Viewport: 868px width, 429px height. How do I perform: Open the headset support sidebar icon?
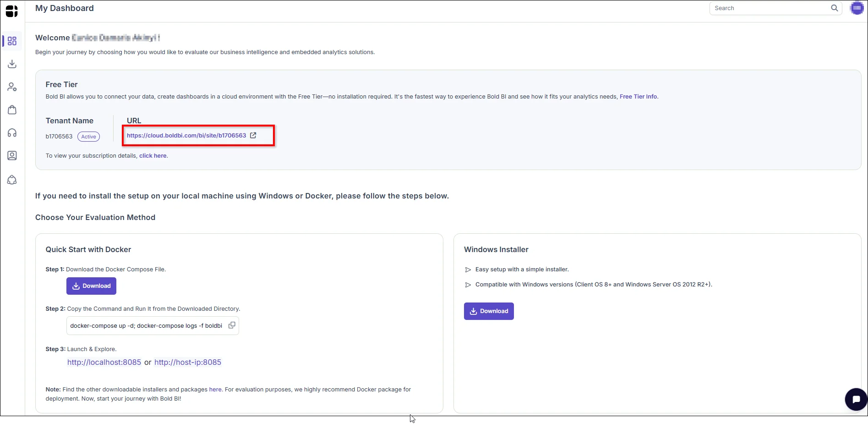(x=12, y=133)
